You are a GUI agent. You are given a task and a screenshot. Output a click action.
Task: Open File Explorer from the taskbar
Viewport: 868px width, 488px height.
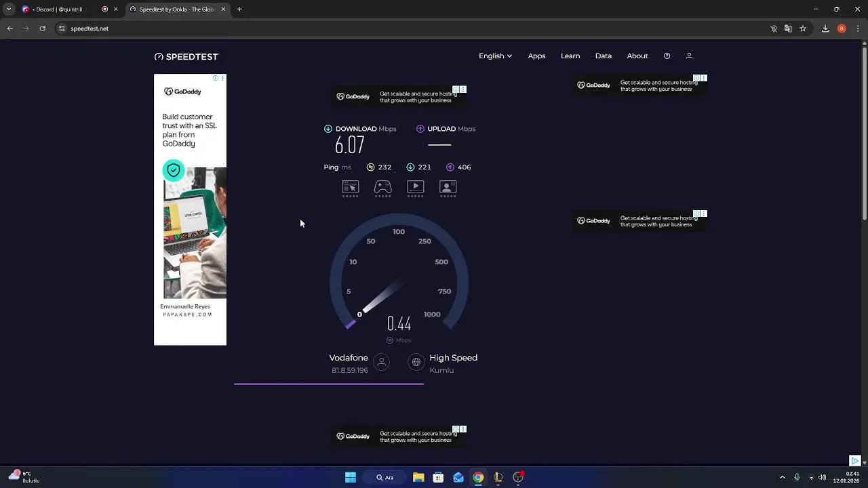tap(418, 477)
